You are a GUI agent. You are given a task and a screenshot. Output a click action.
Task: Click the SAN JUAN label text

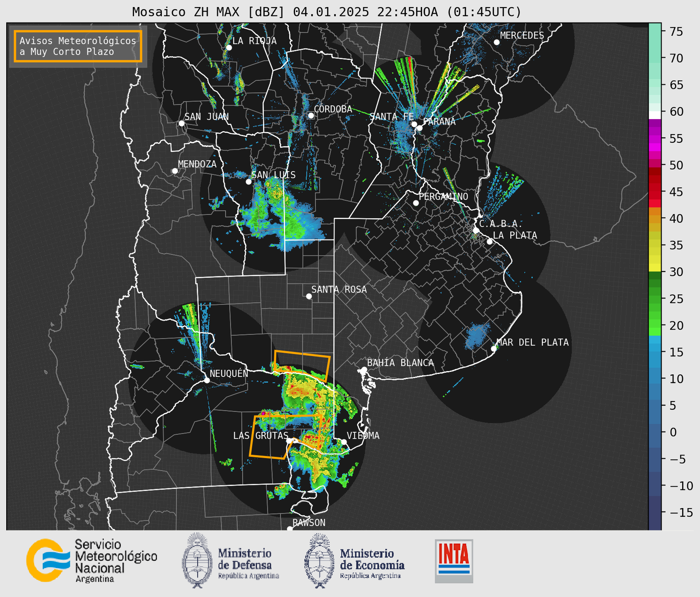(206, 117)
